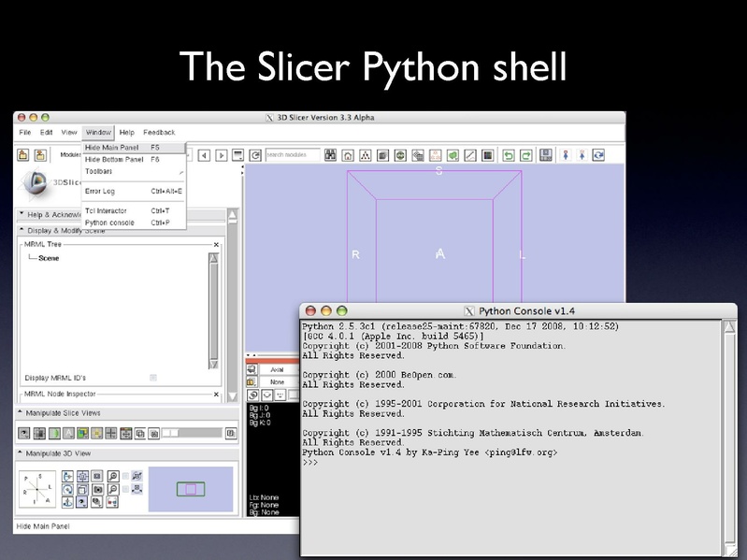Viewport: 747px width, 560px height.
Task: Open the Colors module icon
Action: point(487,155)
